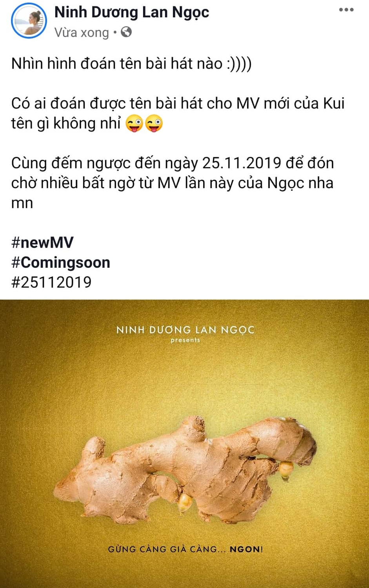Open the "Vừa xong" post timestamp

pos(82,32)
